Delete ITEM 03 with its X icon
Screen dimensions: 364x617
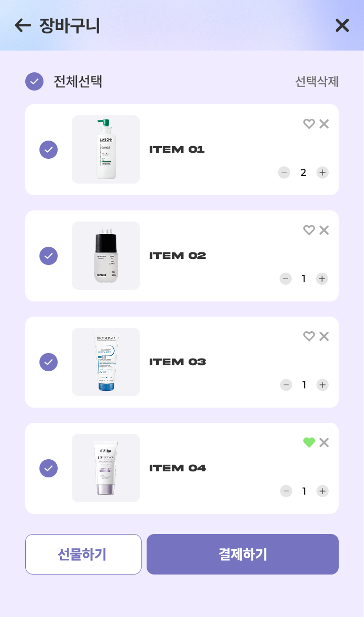(x=324, y=336)
